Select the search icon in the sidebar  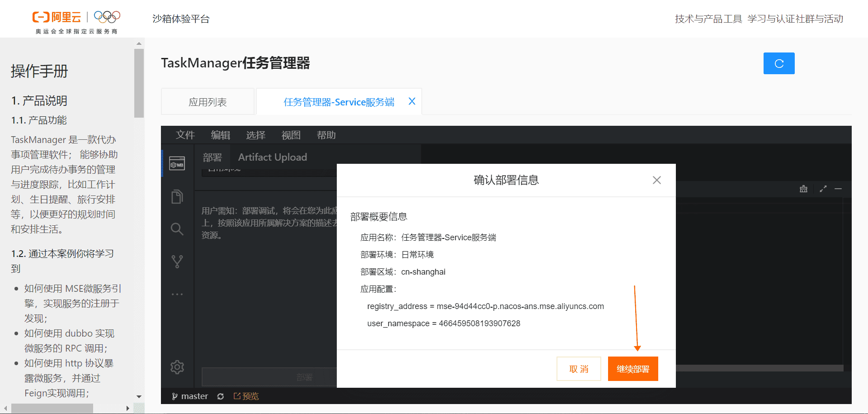pos(177,229)
